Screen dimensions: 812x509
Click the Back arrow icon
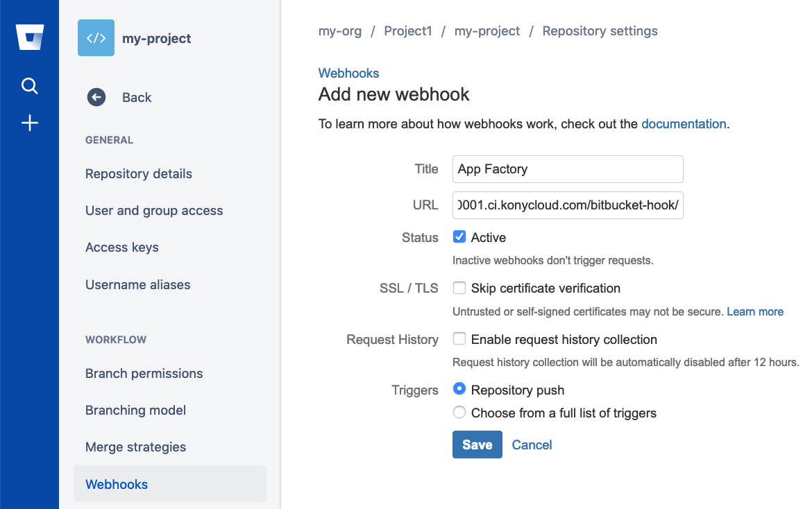coord(96,98)
